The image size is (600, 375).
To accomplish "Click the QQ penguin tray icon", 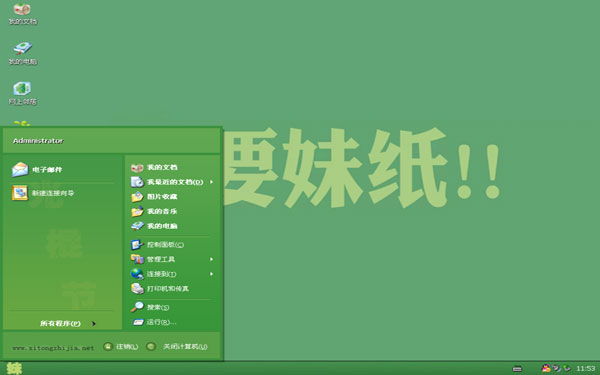I will [x=546, y=368].
